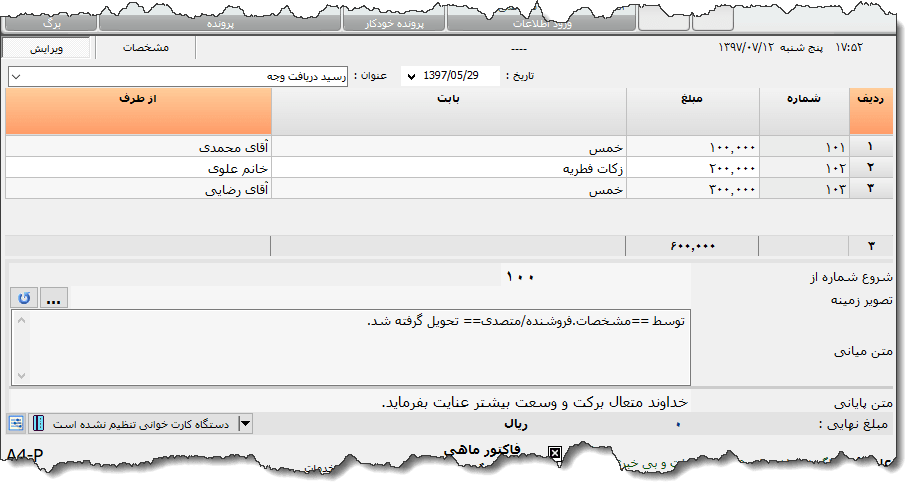Click the مبلغ column header
The height and width of the screenshot is (482, 906).
pyautogui.click(x=693, y=111)
